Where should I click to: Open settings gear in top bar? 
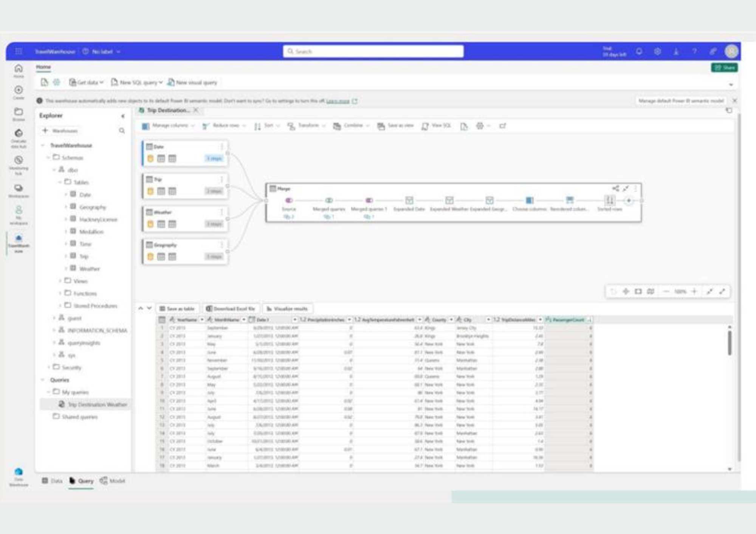pos(657,51)
